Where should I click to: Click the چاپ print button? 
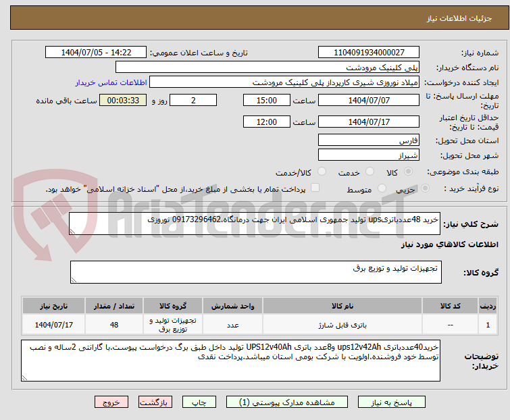point(199,402)
